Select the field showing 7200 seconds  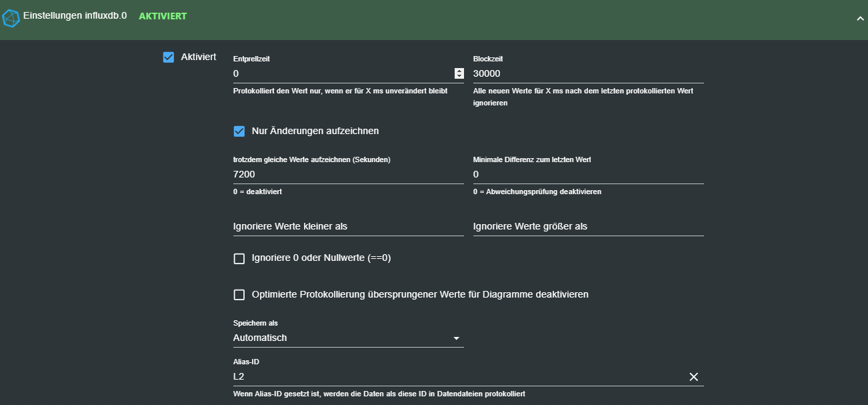[347, 174]
